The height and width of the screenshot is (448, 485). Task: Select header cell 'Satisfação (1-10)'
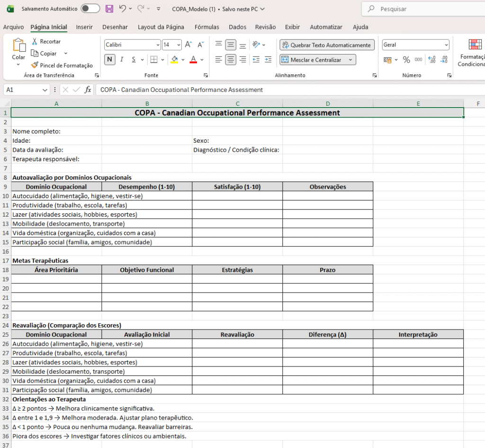click(237, 187)
